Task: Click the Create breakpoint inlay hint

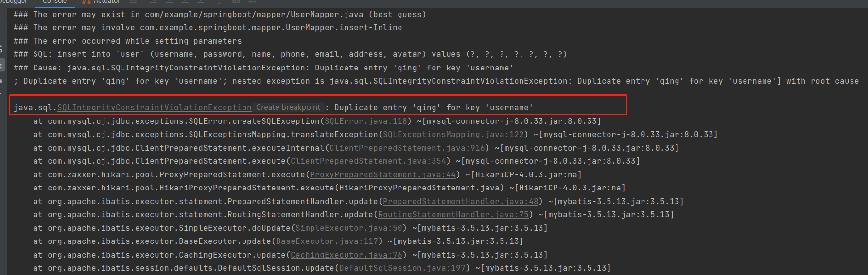Action: pyautogui.click(x=288, y=107)
